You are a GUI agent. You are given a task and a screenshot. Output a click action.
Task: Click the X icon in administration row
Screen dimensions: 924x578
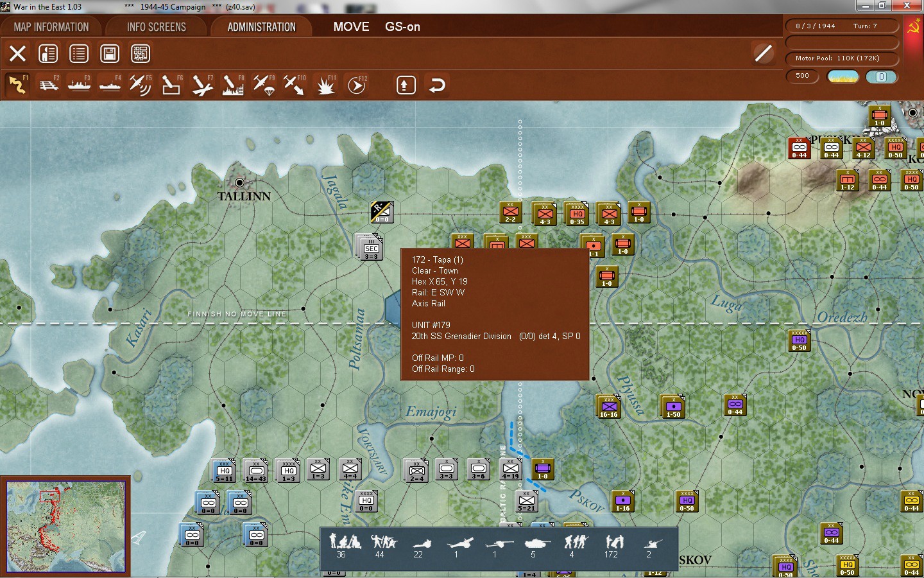pyautogui.click(x=17, y=53)
